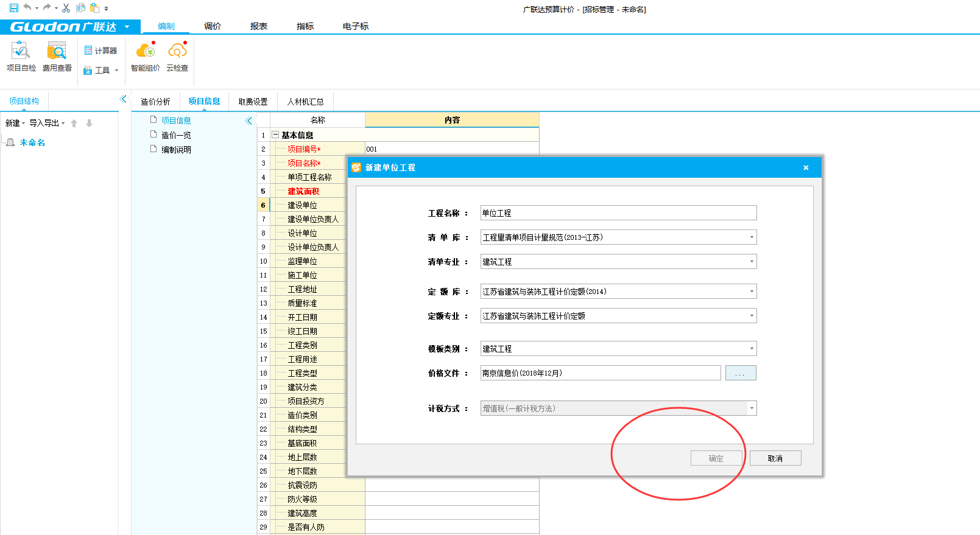Click the 价格文件 input field

tap(601, 373)
